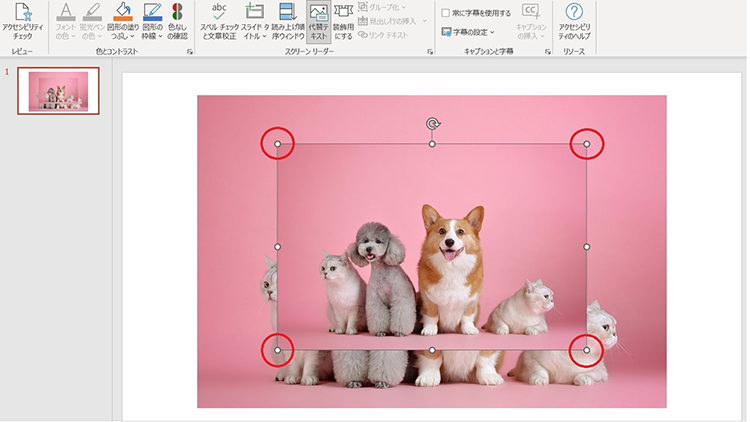
Task: Mark image as decorative with 装飾用にする
Action: [343, 22]
